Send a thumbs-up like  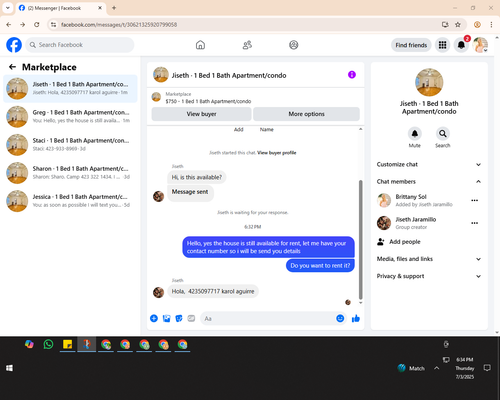[x=356, y=318]
